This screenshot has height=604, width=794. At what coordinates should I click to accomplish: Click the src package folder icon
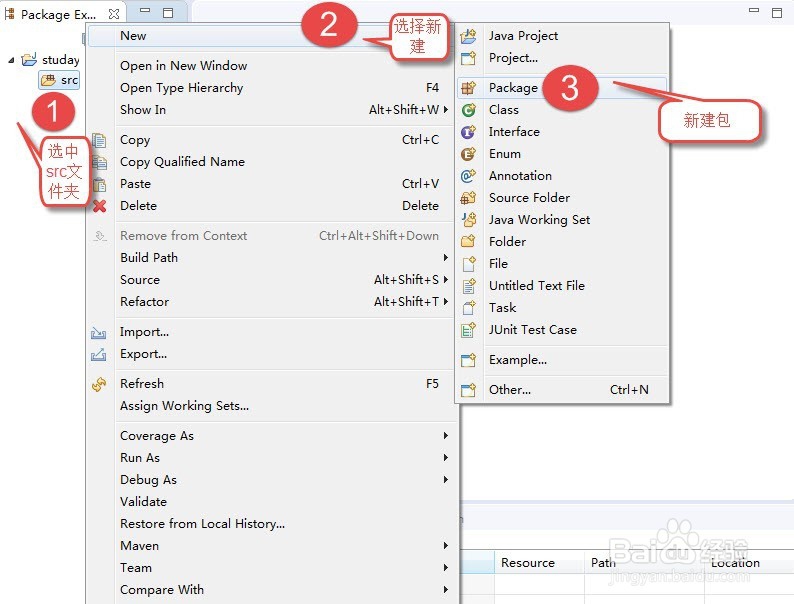click(49, 80)
